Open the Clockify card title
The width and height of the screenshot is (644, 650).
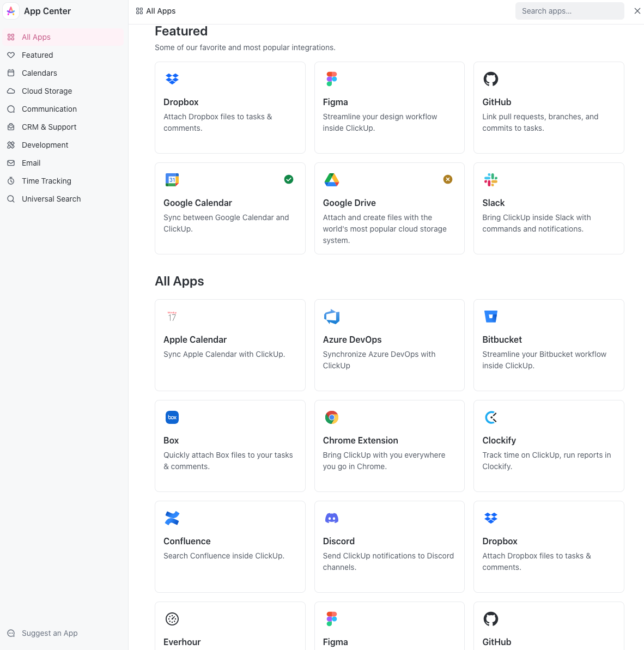pos(499,440)
